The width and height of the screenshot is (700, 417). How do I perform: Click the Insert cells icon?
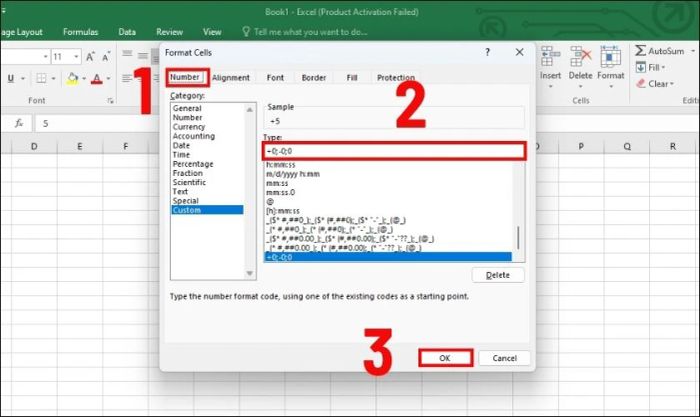550,56
